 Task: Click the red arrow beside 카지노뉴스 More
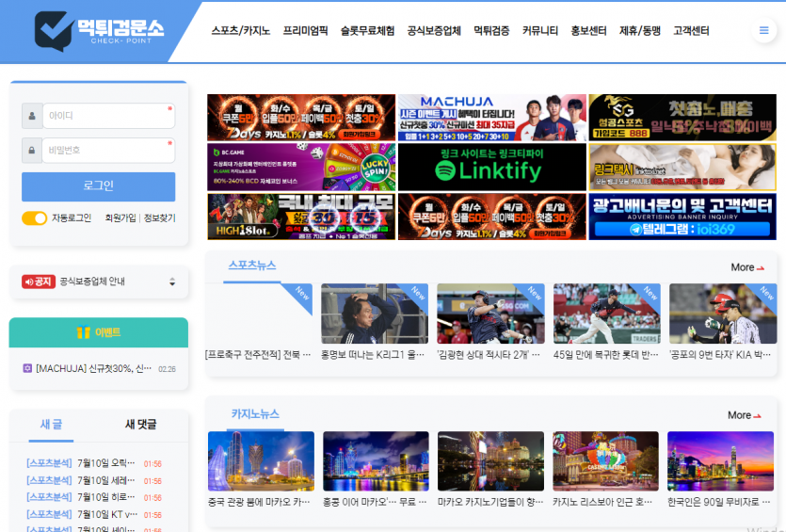[758, 415]
